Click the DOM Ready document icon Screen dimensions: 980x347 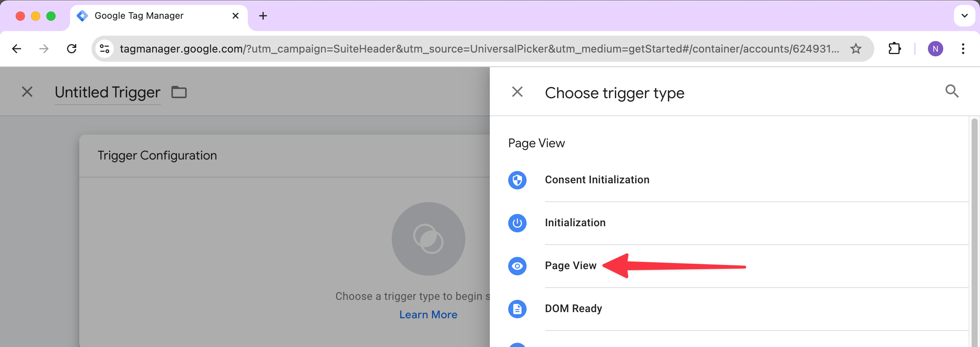tap(517, 309)
